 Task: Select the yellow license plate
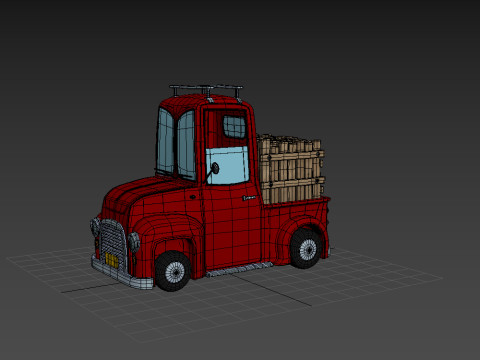pos(112,261)
